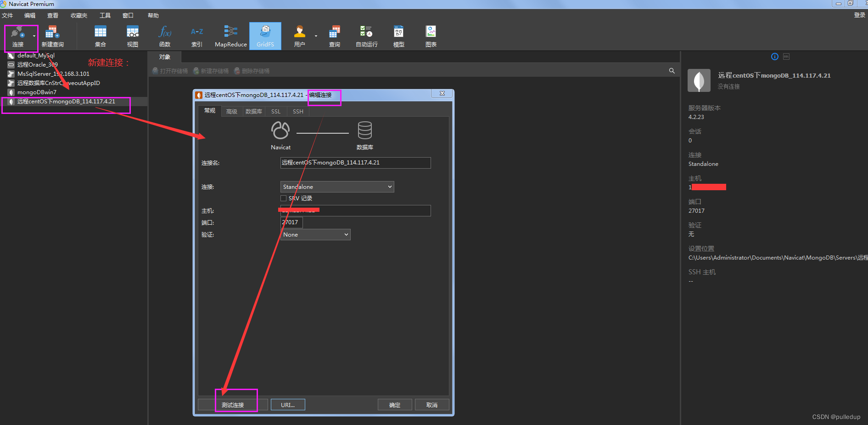Screen dimensions: 868x425
Task: Click the URI... button
Action: point(288,405)
